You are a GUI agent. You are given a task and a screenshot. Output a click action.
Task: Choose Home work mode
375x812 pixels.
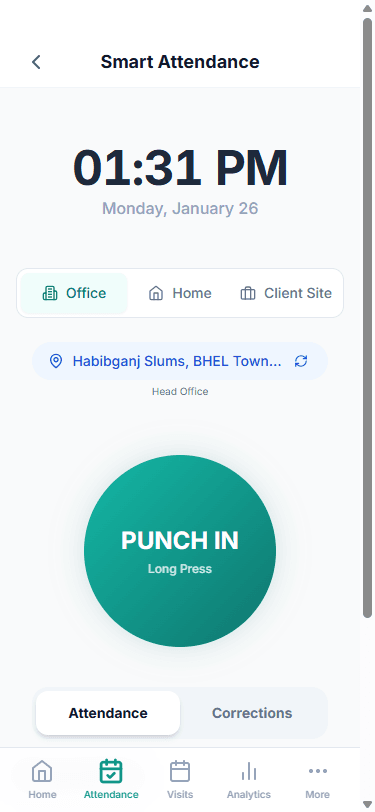pos(180,294)
